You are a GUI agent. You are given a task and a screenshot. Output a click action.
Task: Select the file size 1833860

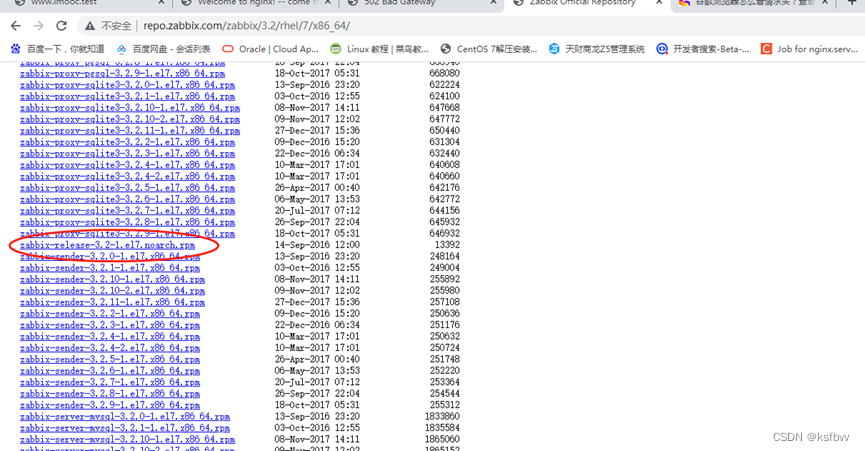(x=442, y=417)
